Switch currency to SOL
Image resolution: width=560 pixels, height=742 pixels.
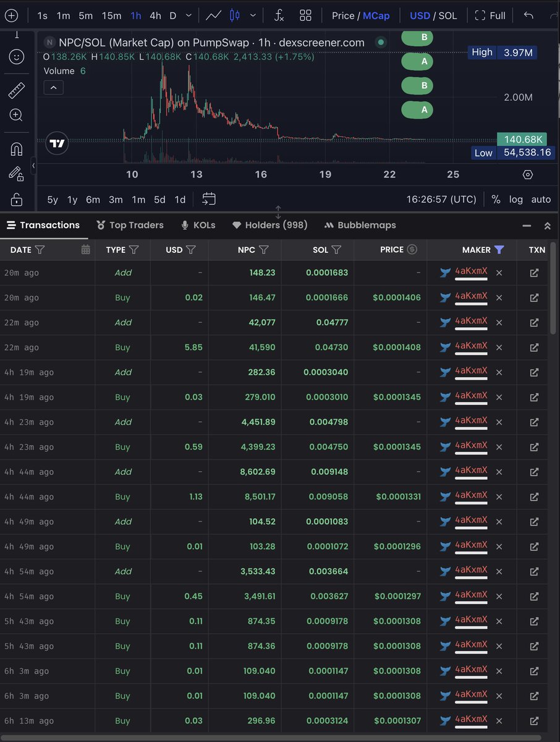tap(448, 15)
